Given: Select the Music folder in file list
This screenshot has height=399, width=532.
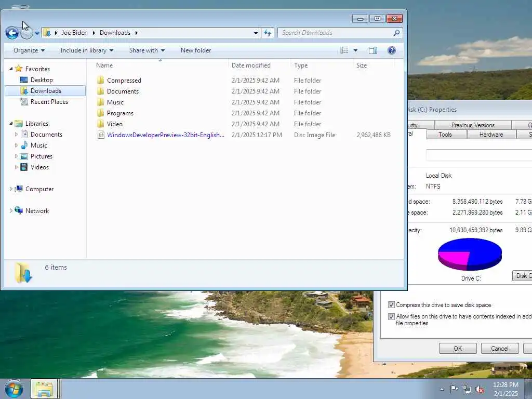Looking at the screenshot, I should (x=115, y=102).
